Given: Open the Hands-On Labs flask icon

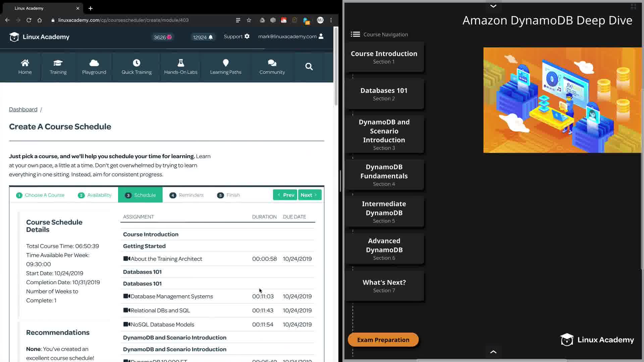Looking at the screenshot, I should pos(180,63).
